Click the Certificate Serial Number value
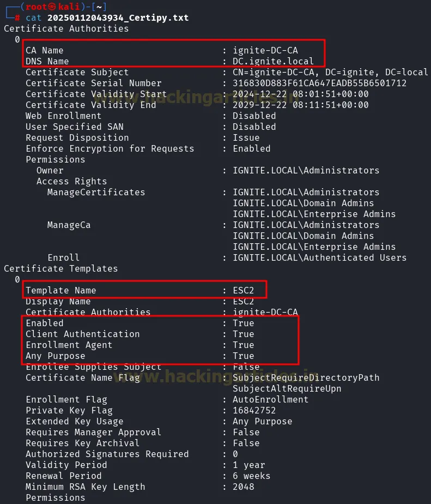The image size is (431, 504). [319, 83]
